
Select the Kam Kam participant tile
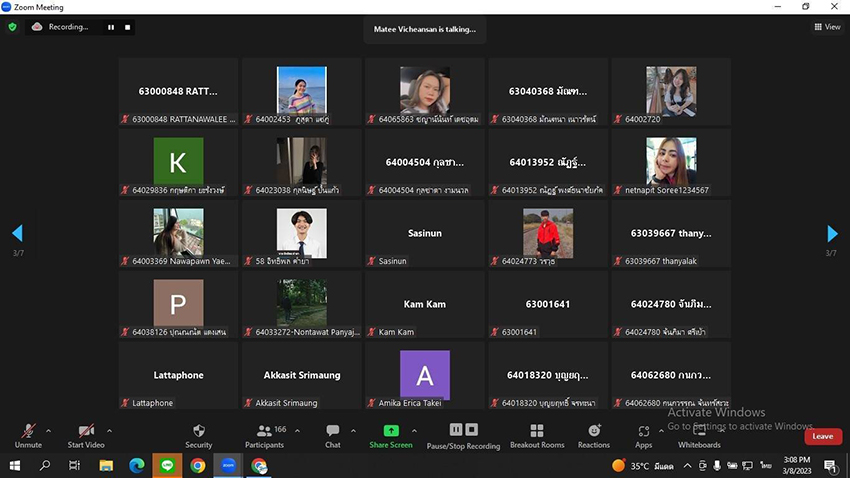coord(425,305)
